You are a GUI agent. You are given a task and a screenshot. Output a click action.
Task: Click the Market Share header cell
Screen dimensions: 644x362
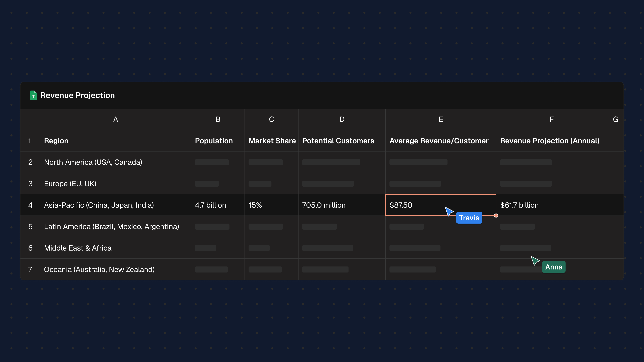(272, 141)
